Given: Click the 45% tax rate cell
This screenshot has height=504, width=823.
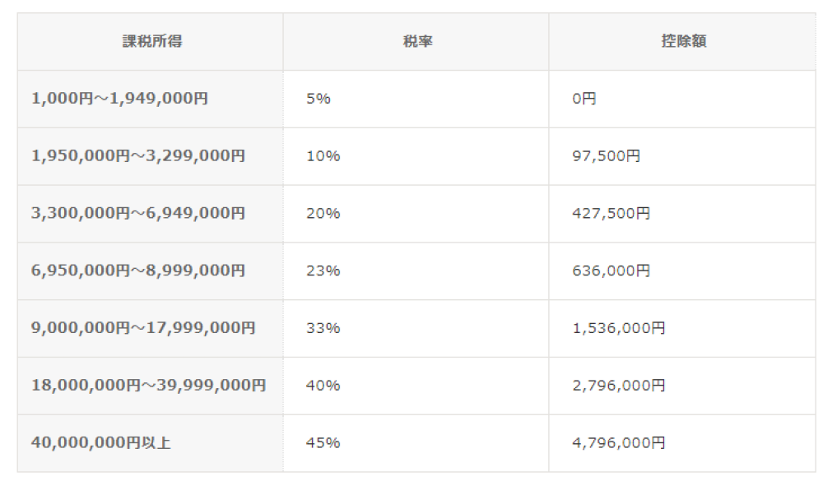Looking at the screenshot, I should (416, 443).
